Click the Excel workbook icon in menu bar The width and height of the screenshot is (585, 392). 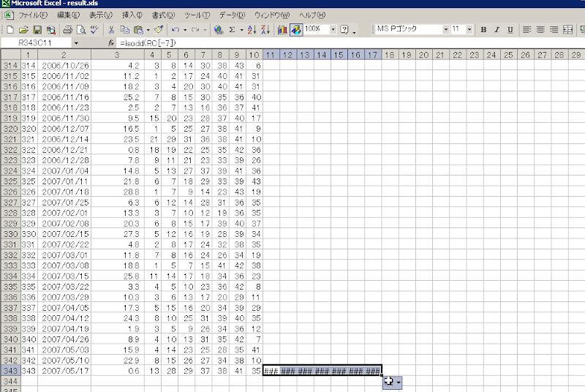tap(9, 15)
